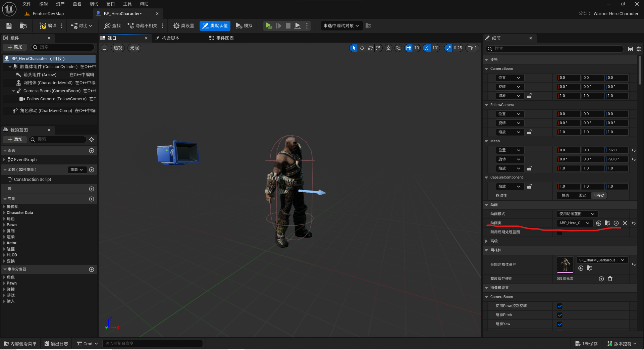
Task: Expand the 高级 section in Details
Action: point(487,241)
